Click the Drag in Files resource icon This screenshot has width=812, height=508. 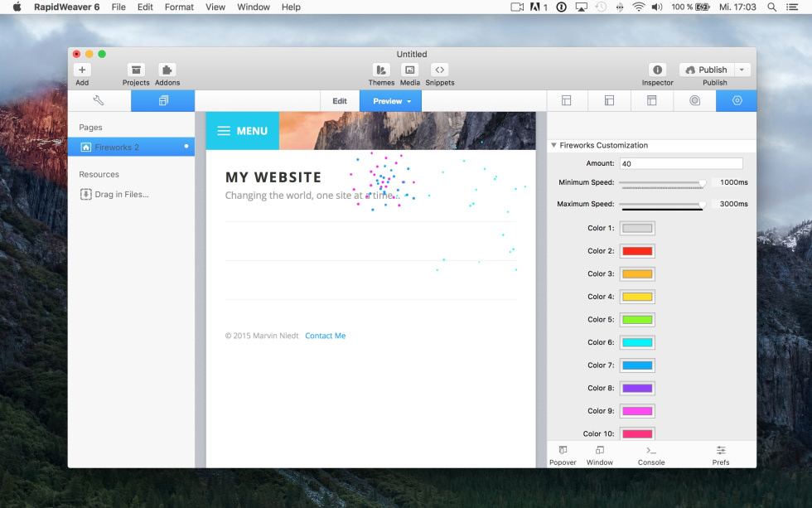pos(86,194)
